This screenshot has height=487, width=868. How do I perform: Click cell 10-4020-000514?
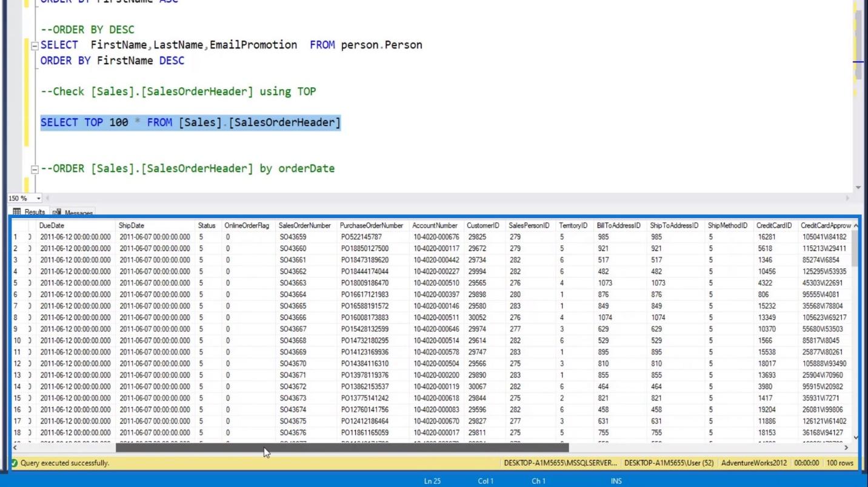436,340
